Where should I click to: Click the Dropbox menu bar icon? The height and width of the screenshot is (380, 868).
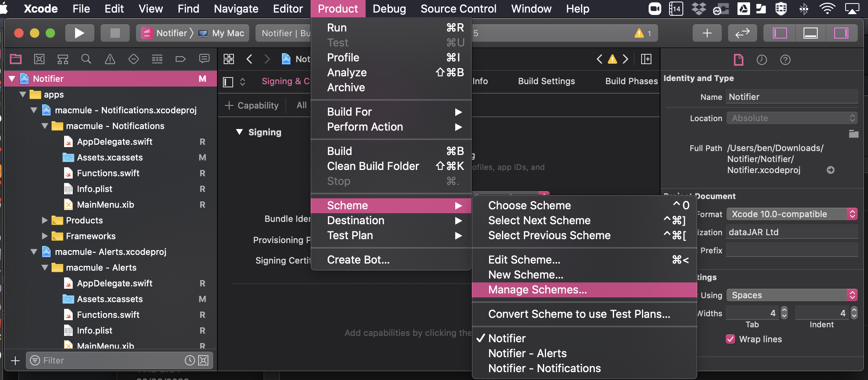tap(699, 9)
